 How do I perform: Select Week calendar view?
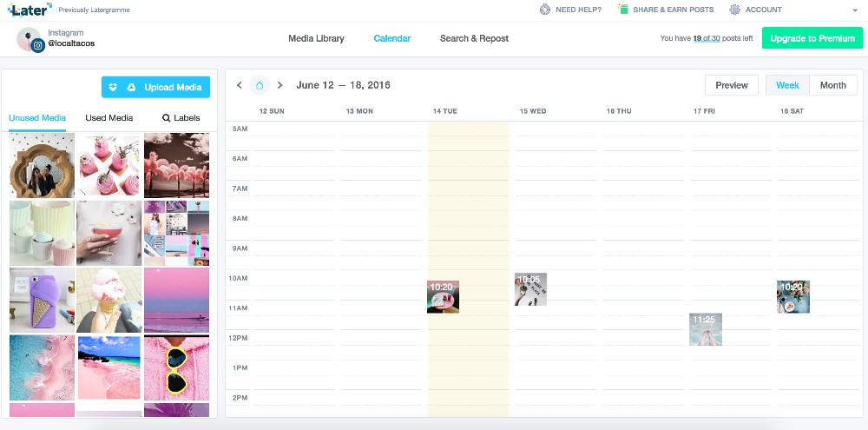click(787, 85)
